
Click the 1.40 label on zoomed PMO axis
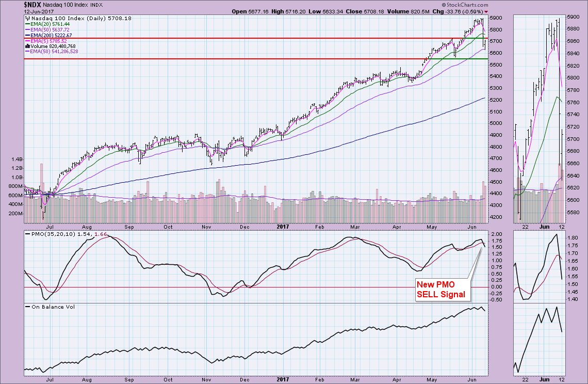pyautogui.click(x=573, y=299)
